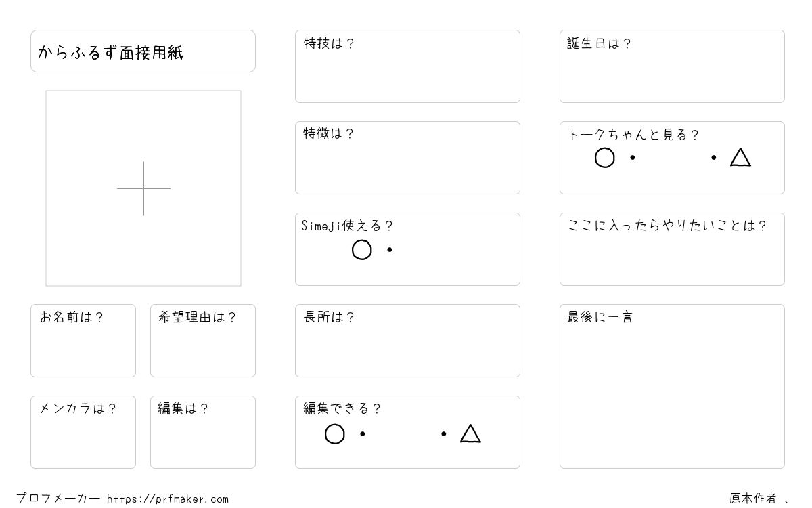The width and height of the screenshot is (812, 508).
Task: Click the 最後に一言 large text box
Action: pyautogui.click(x=672, y=386)
